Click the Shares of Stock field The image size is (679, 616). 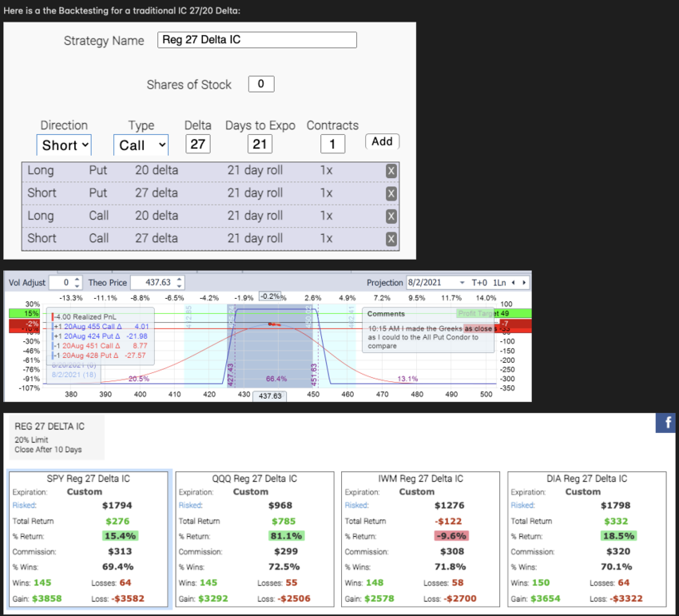(261, 84)
